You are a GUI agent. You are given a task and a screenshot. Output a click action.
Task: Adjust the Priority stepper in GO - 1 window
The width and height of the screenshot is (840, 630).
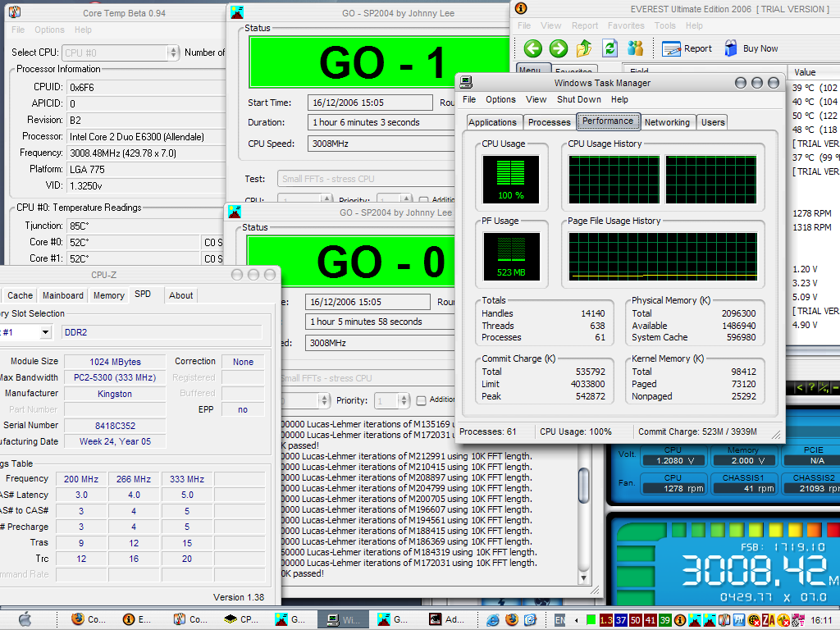tap(407, 199)
